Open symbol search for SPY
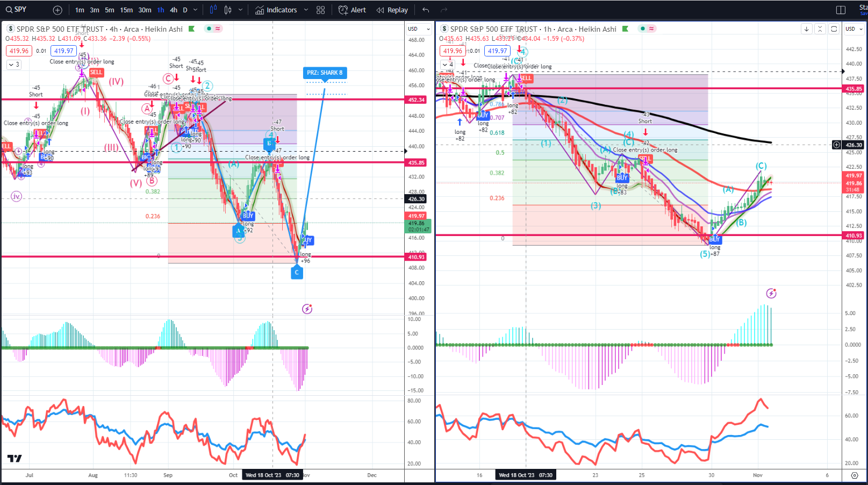This screenshot has width=868, height=485. (16, 10)
